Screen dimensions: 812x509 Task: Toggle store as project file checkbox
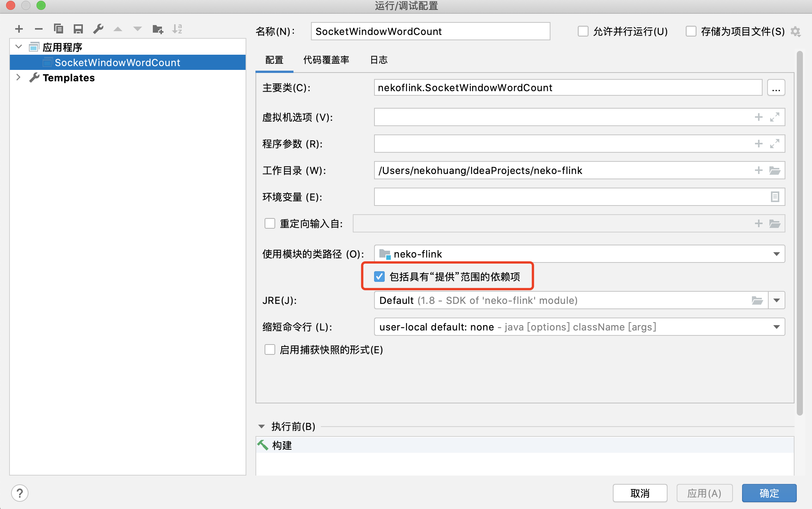click(x=691, y=31)
